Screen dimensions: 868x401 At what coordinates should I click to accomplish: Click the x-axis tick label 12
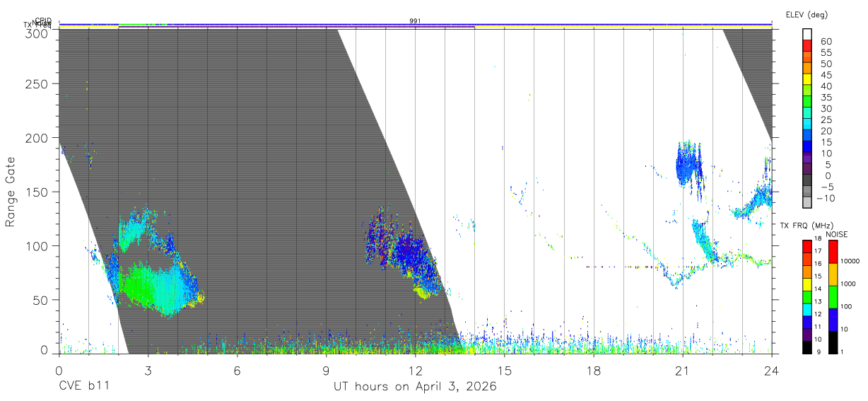coord(415,370)
